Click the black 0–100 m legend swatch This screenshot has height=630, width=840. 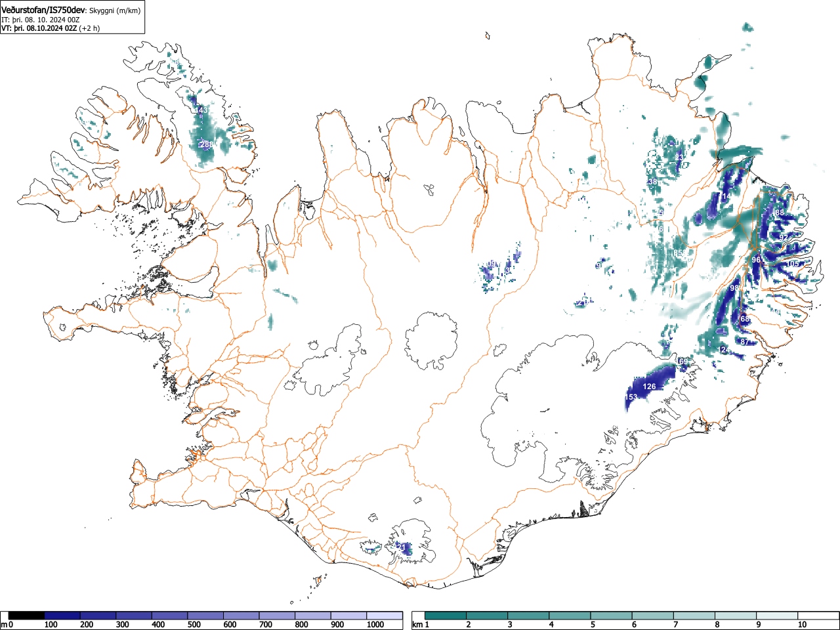coord(27,616)
